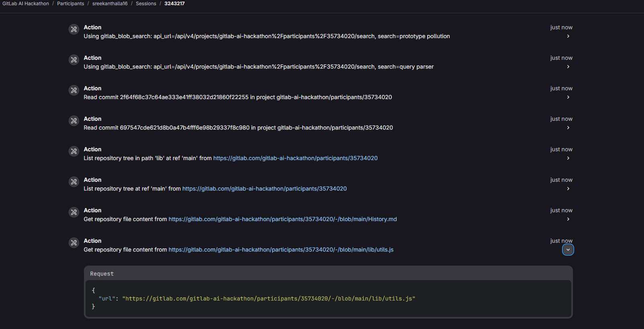Select session 3243217 breadcrumb
644x329 pixels.
coord(175,4)
